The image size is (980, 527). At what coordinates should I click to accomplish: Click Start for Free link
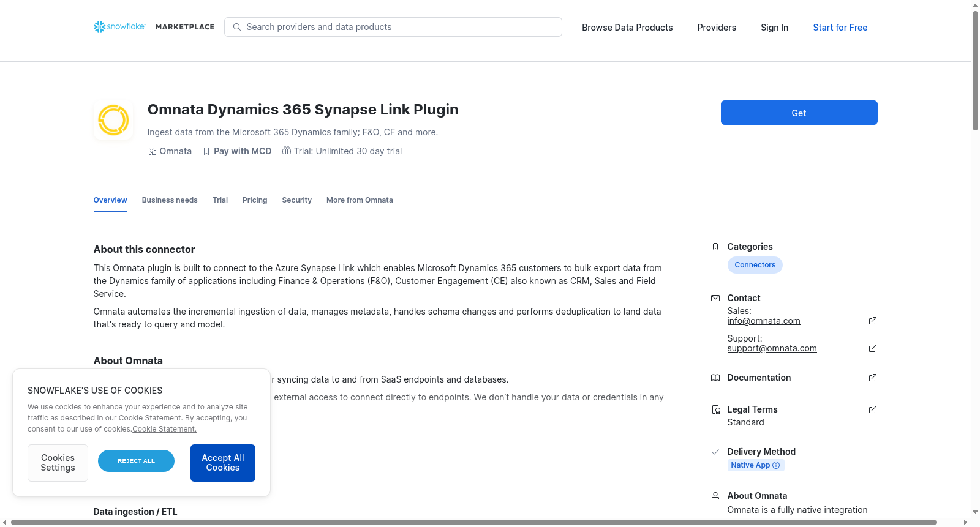[x=840, y=28]
